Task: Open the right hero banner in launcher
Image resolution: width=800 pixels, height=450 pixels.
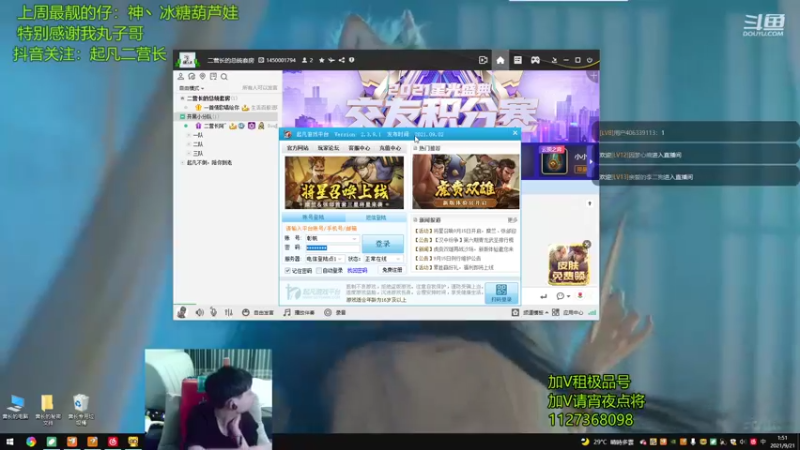Action: click(465, 181)
